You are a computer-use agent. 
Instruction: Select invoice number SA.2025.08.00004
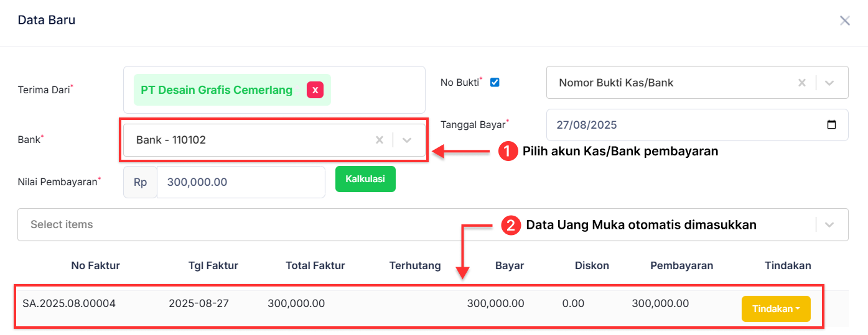point(69,303)
